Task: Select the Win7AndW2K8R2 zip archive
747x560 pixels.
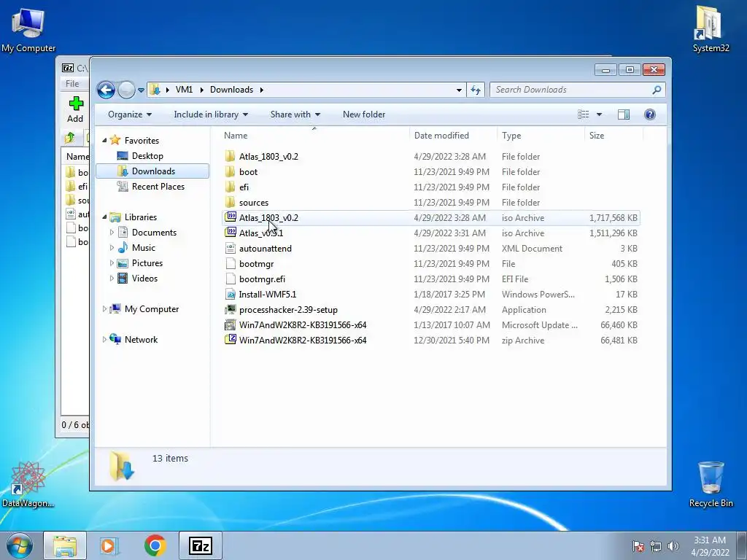Action: (431, 341)
